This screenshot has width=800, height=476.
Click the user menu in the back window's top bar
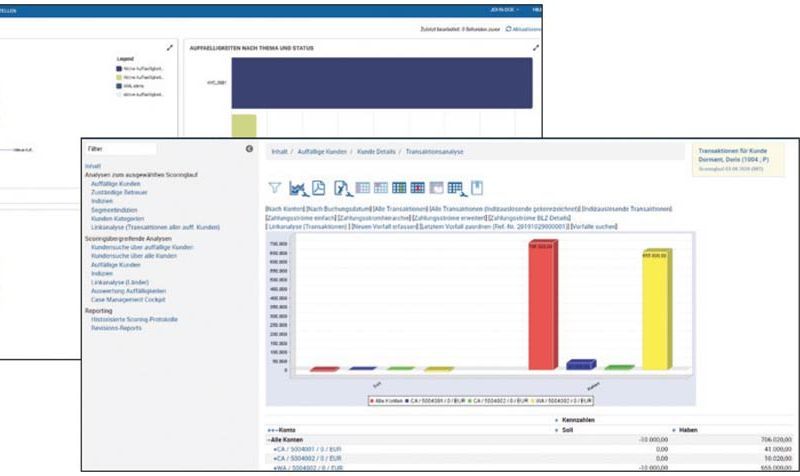coord(504,10)
